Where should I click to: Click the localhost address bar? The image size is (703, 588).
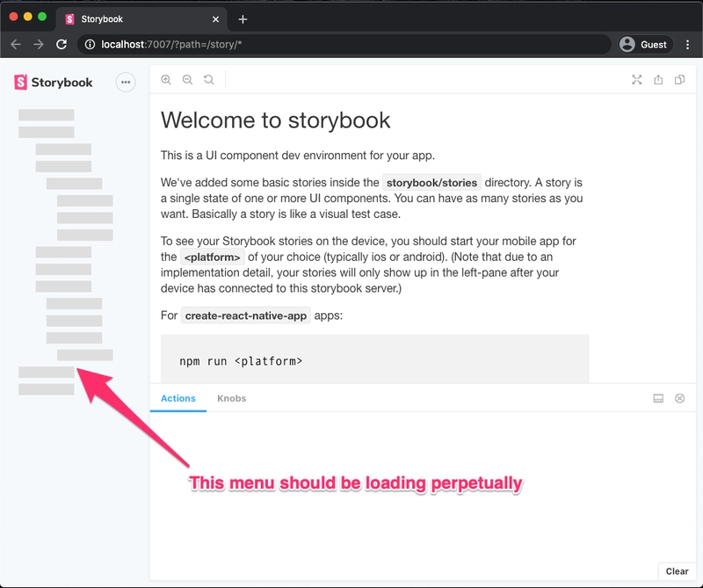(x=343, y=44)
